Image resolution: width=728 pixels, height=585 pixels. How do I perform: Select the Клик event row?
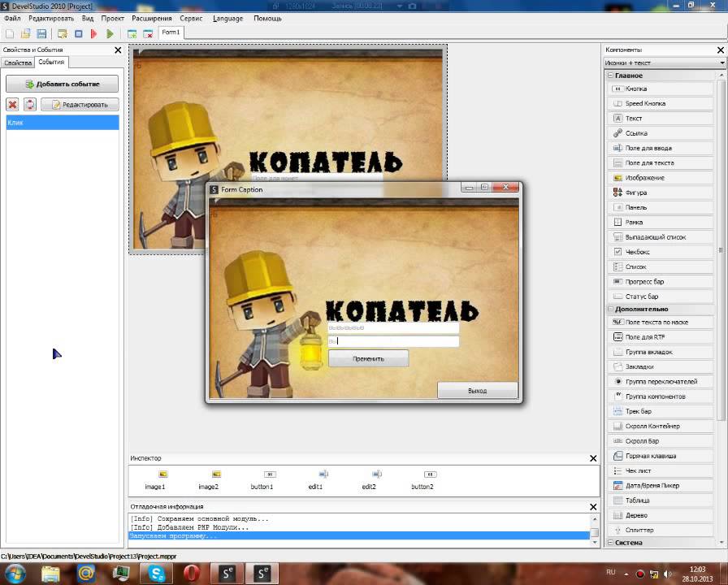(63, 123)
